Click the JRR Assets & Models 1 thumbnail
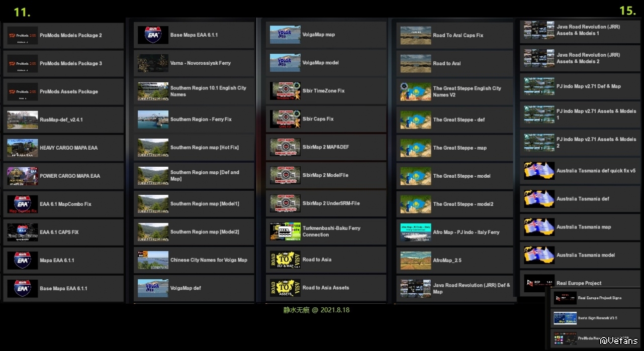The image size is (644, 351). coord(539,30)
